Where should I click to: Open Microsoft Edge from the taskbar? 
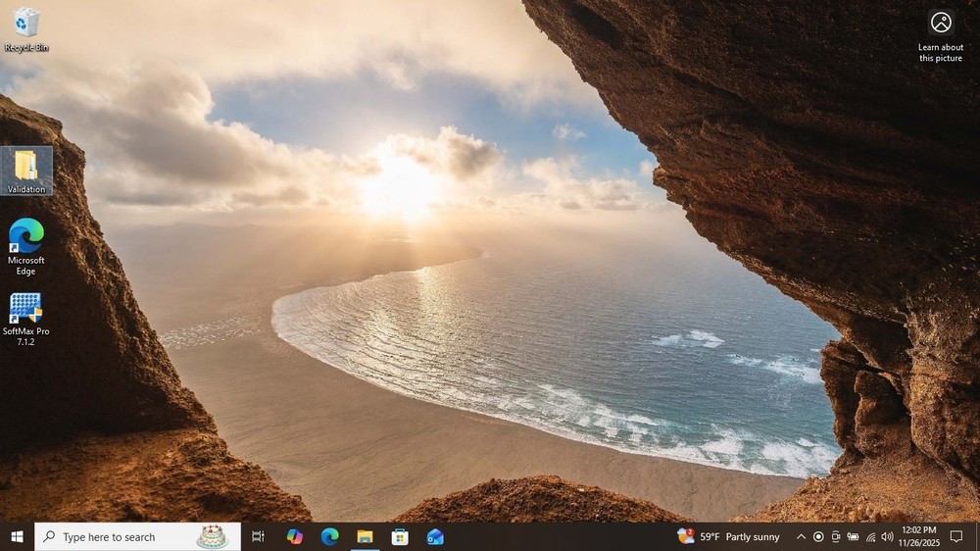[x=329, y=536]
